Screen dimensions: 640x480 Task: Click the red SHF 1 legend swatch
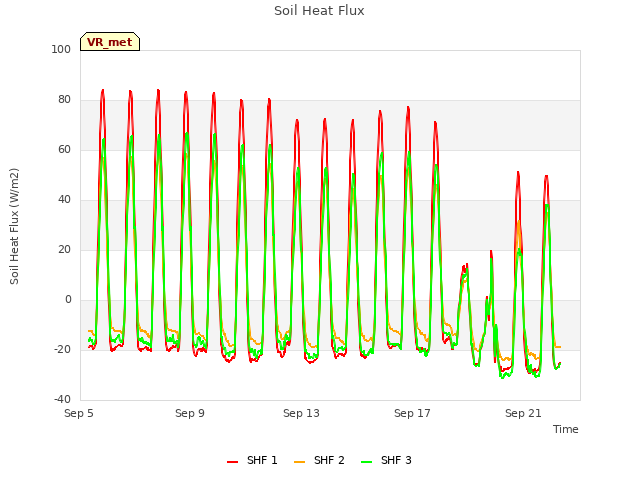click(x=233, y=461)
